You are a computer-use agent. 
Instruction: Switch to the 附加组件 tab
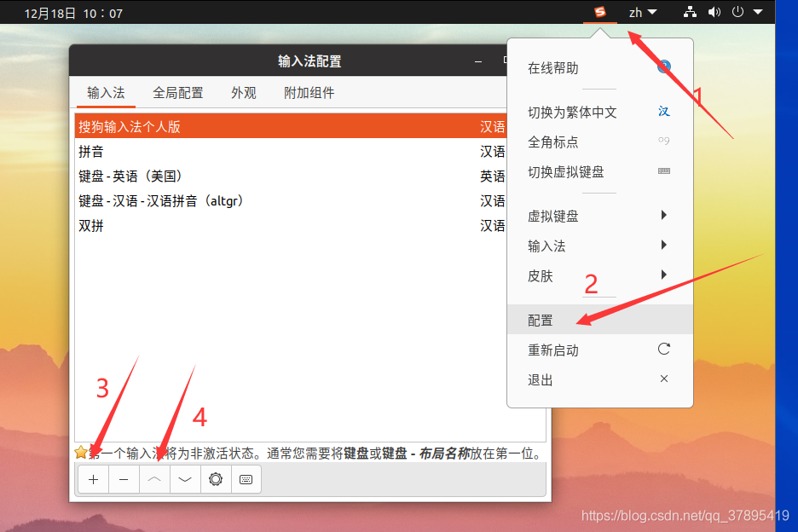coord(309,93)
